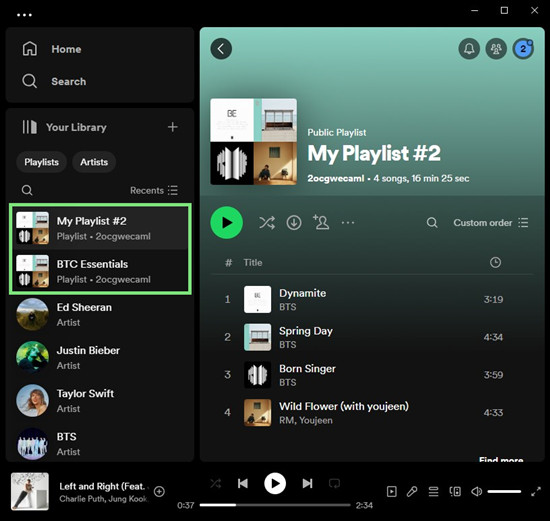
Task: Connect to a device
Action: pos(455,492)
